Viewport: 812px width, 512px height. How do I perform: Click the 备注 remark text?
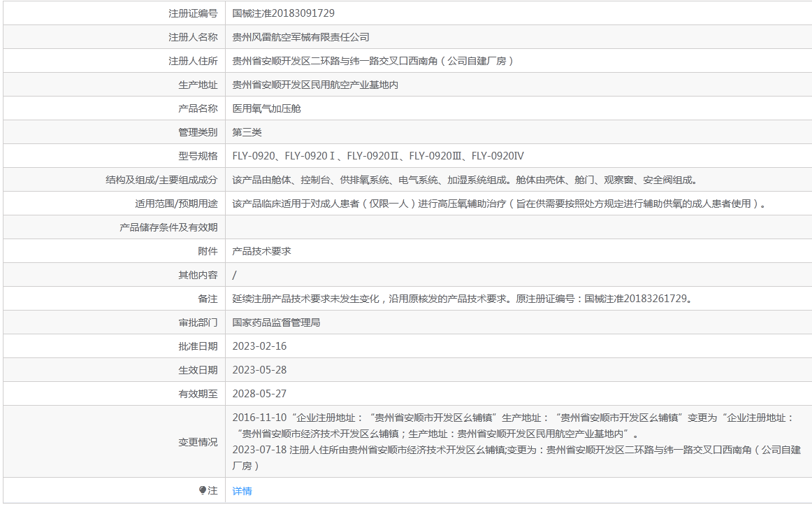[461, 299]
